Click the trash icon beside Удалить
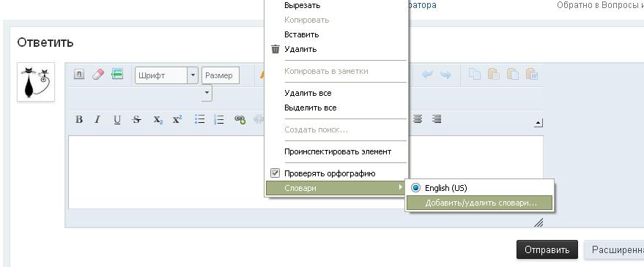This screenshot has height=267, width=644. tap(275, 49)
